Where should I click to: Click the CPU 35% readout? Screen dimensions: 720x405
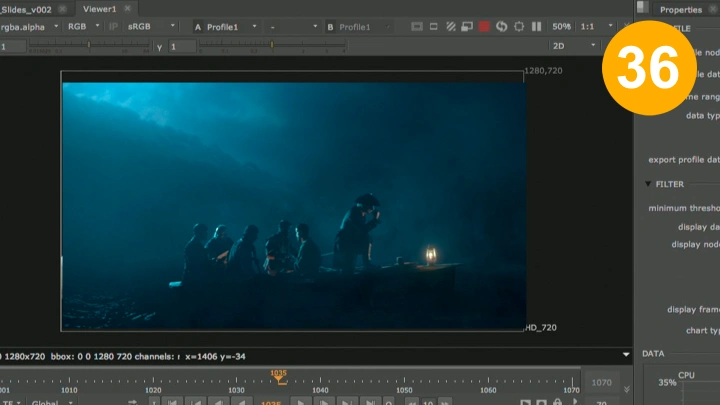point(667,382)
